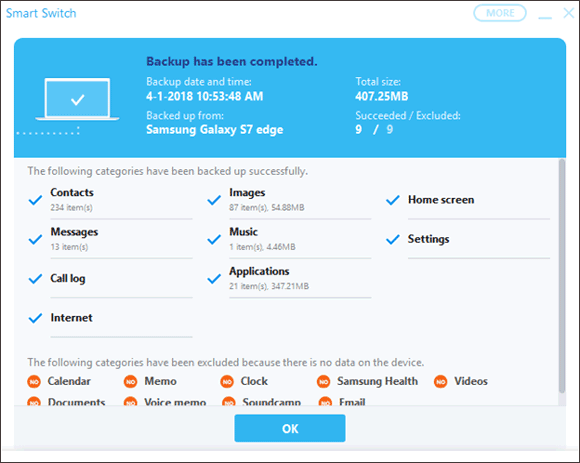Click the Videos excluded NO icon
The height and width of the screenshot is (463, 580).
[x=441, y=382]
